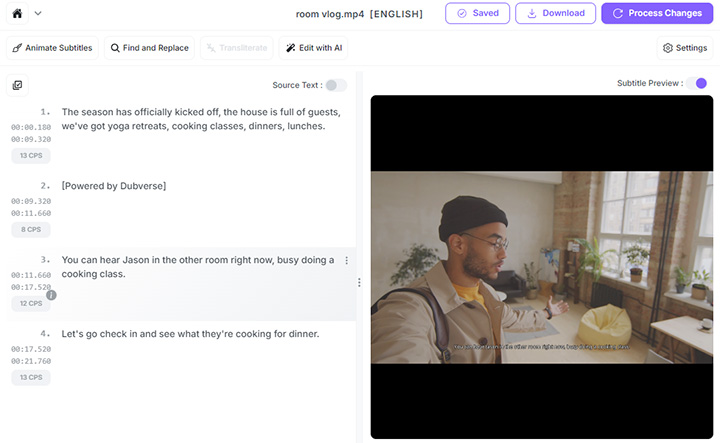Run Process Changes

tap(657, 13)
